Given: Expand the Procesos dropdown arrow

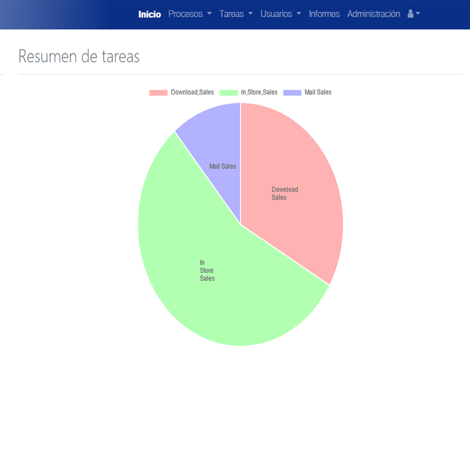Looking at the screenshot, I should coord(209,14).
